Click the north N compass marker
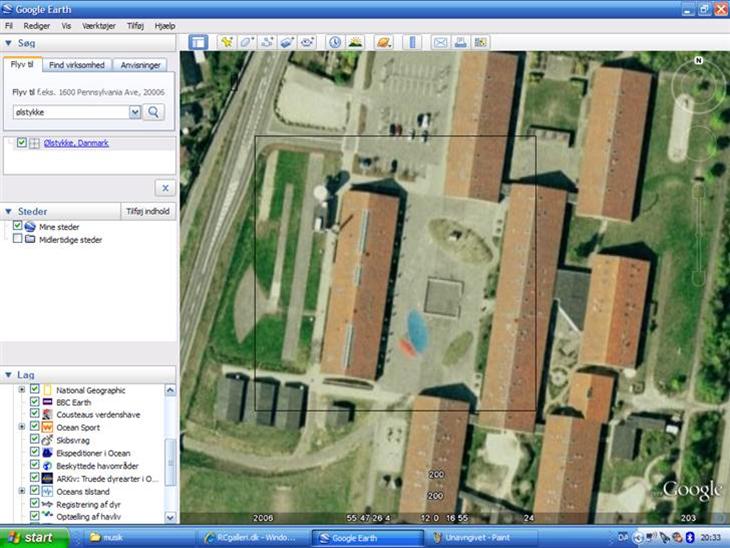 click(698, 60)
